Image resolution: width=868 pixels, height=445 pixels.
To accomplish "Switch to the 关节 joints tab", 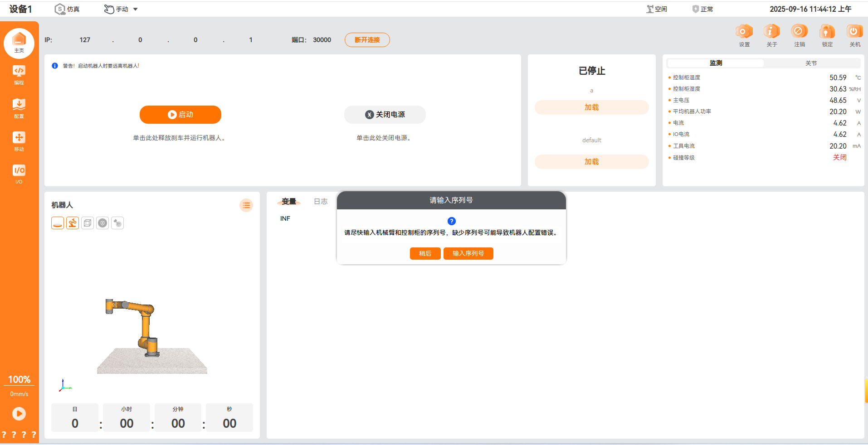I will 811,63.
